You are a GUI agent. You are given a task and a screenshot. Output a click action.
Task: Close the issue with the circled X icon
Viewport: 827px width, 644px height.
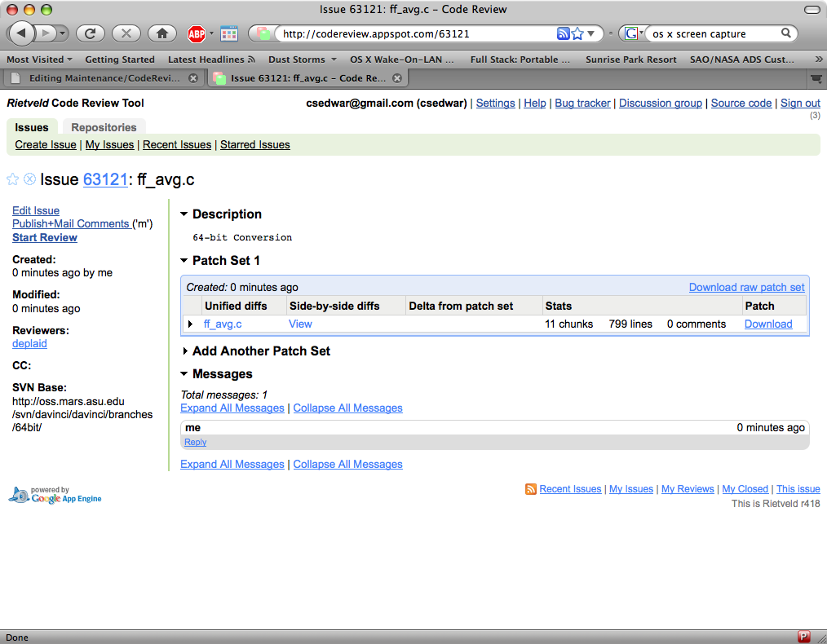point(30,179)
